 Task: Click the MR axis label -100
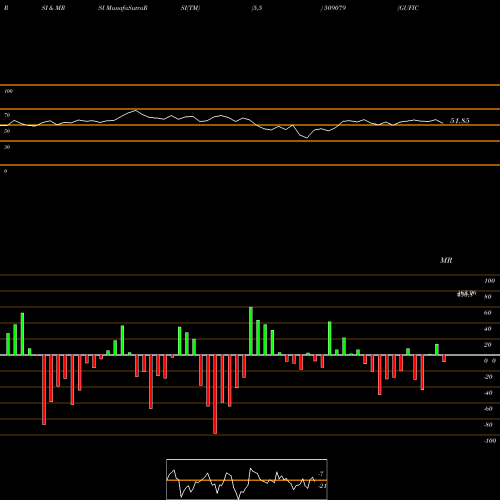(490, 441)
